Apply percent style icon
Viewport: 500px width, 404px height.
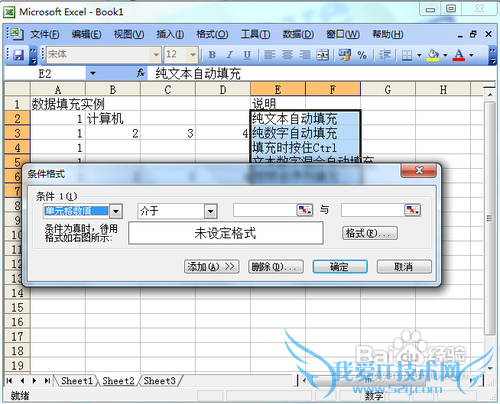[x=362, y=55]
